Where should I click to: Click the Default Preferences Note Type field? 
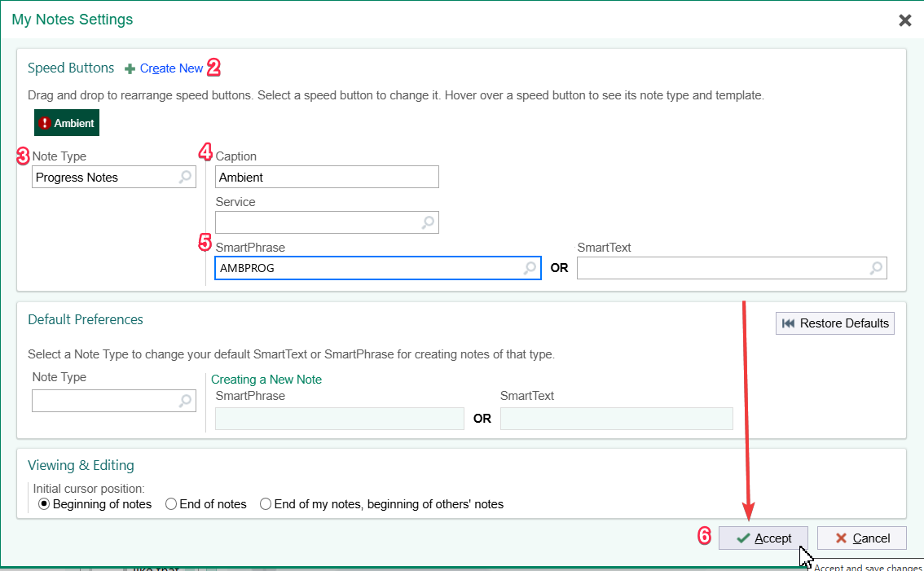pos(114,401)
